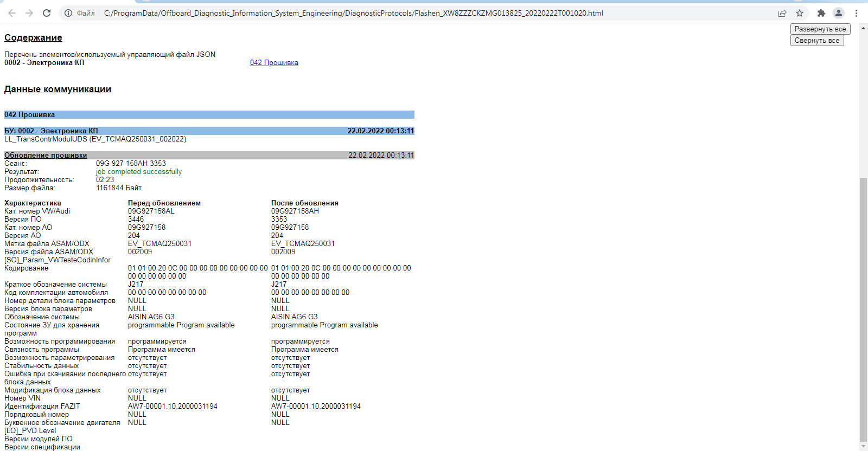Screen dimensions: 868x451
Task: Click the file size 1161844 Байт
Action: pos(119,188)
